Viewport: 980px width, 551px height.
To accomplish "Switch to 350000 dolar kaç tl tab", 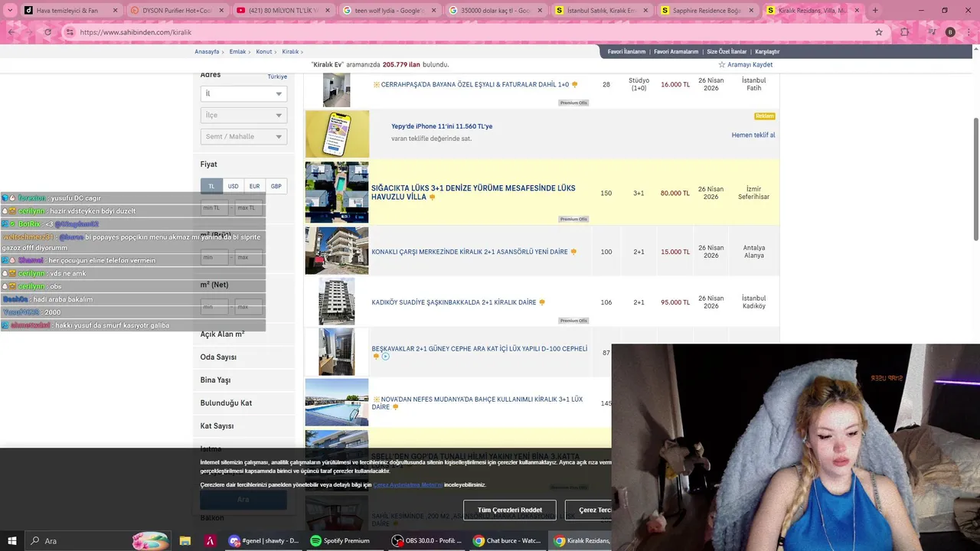I will click(494, 10).
